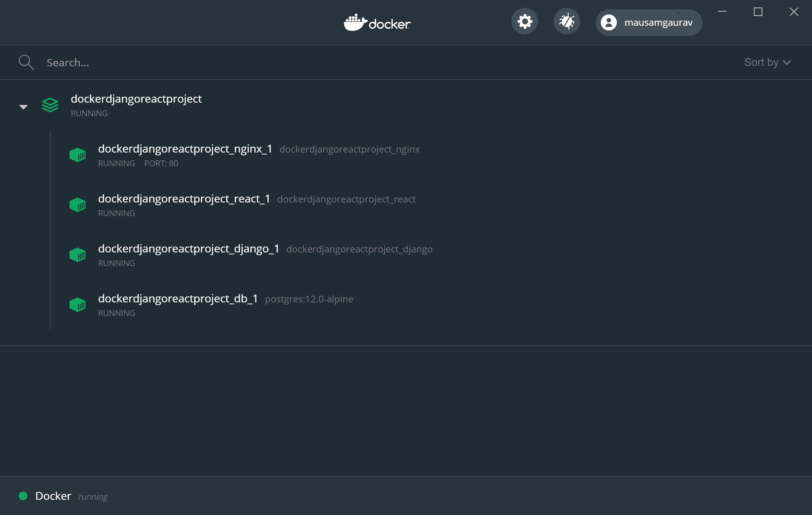Open dockerdjangoreactproject_django_1 container name
The image size is (812, 515).
[x=189, y=249]
